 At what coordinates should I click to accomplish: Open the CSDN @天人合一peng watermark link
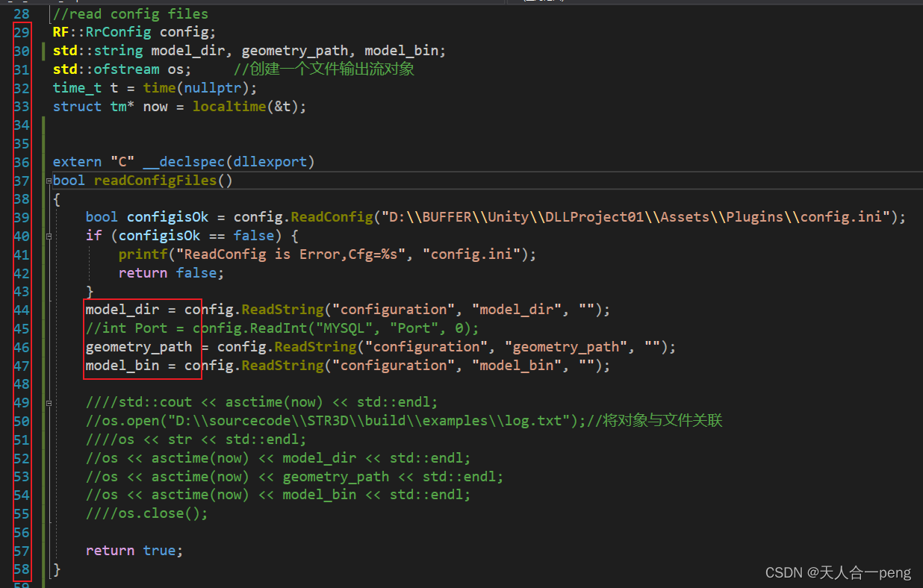(x=837, y=572)
